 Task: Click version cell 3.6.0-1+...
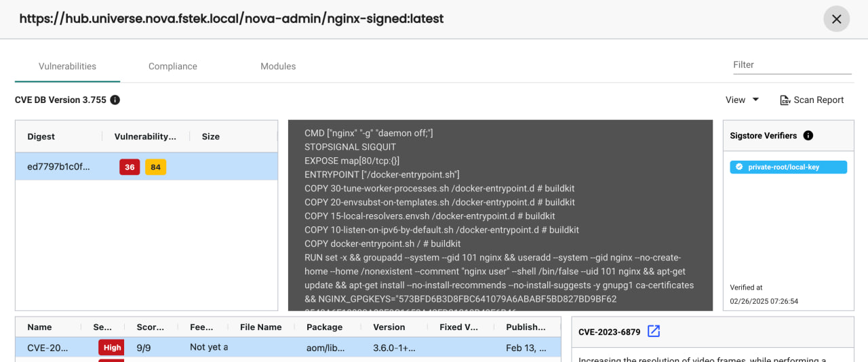(394, 347)
